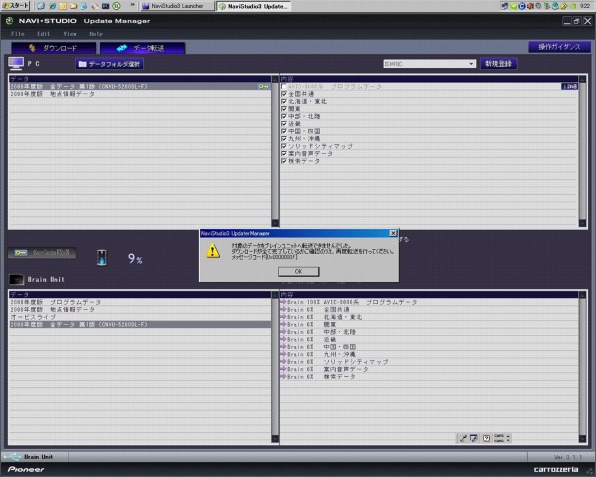
Task: Click the 新規登録 button
Action: point(498,63)
